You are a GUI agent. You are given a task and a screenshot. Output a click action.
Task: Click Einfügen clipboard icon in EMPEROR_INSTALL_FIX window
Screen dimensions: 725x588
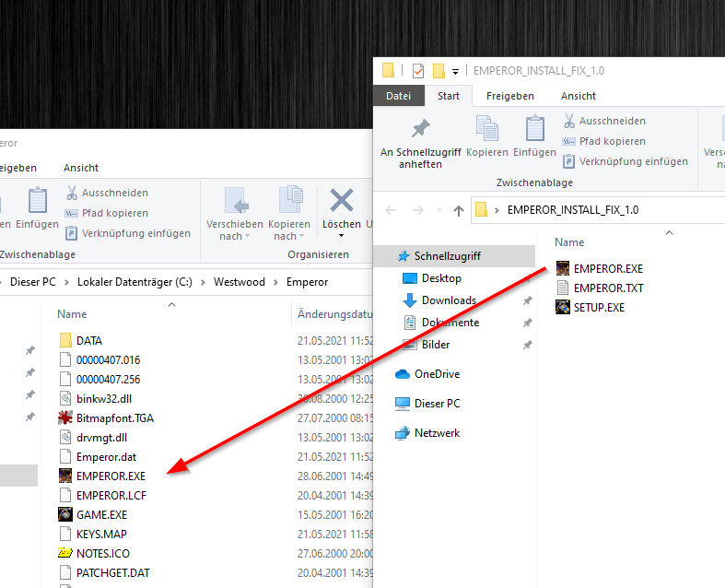(x=534, y=128)
